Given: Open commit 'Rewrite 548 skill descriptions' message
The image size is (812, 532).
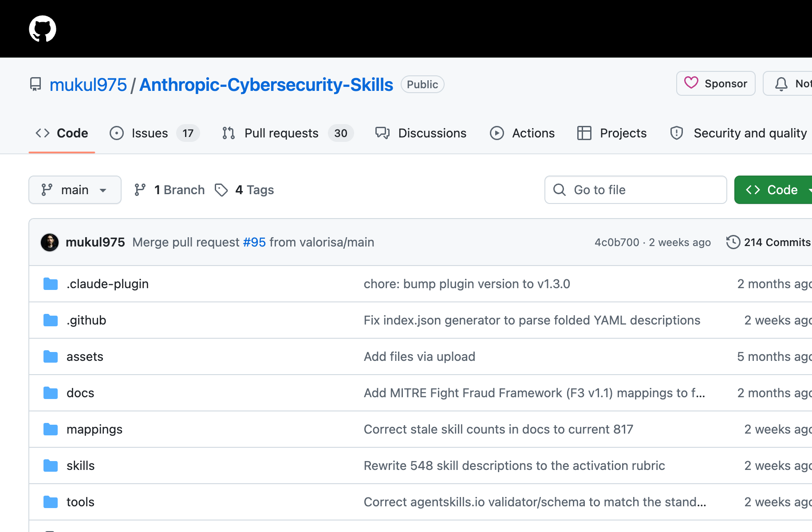Looking at the screenshot, I should (514, 465).
